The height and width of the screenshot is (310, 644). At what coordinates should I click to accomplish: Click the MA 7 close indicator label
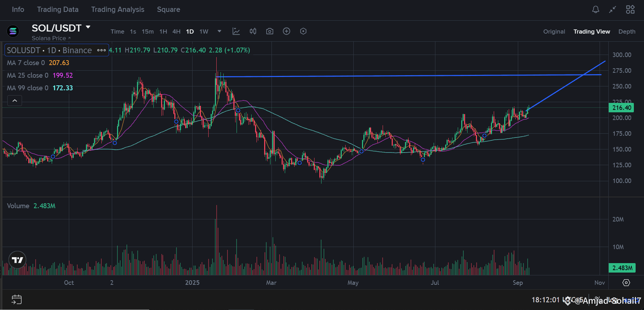click(x=26, y=63)
